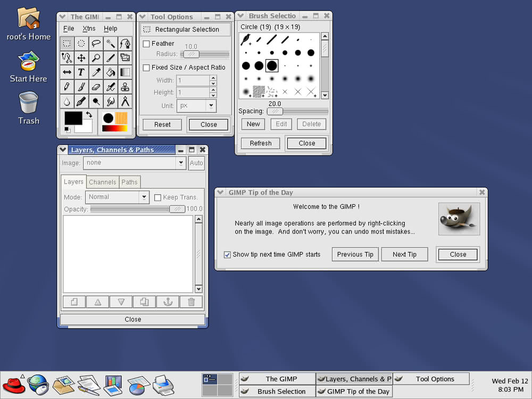Click New in Brush Selection

[253, 124]
